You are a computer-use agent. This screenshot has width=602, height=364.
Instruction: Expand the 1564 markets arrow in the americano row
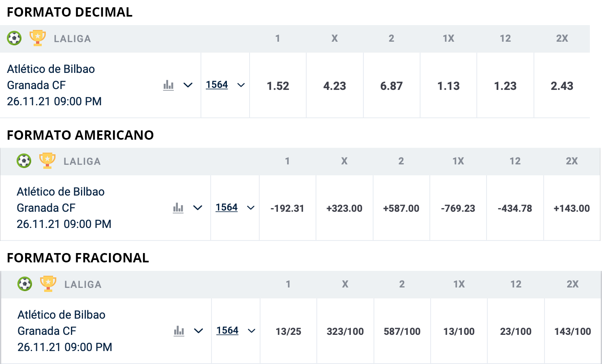(251, 208)
